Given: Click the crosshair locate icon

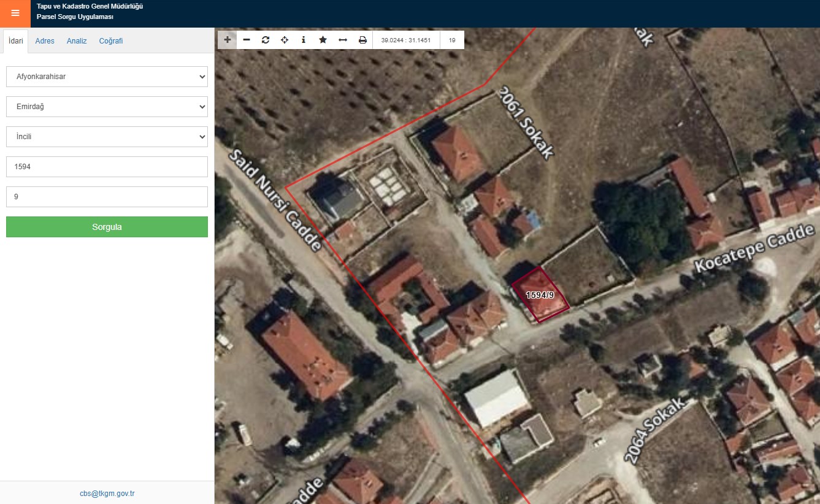Looking at the screenshot, I should [285, 40].
